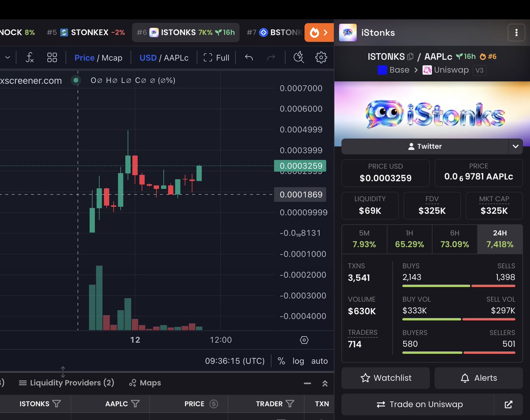This screenshot has height=420, width=530.
Task: Switch chart to Mcap mode
Action: [x=112, y=58]
